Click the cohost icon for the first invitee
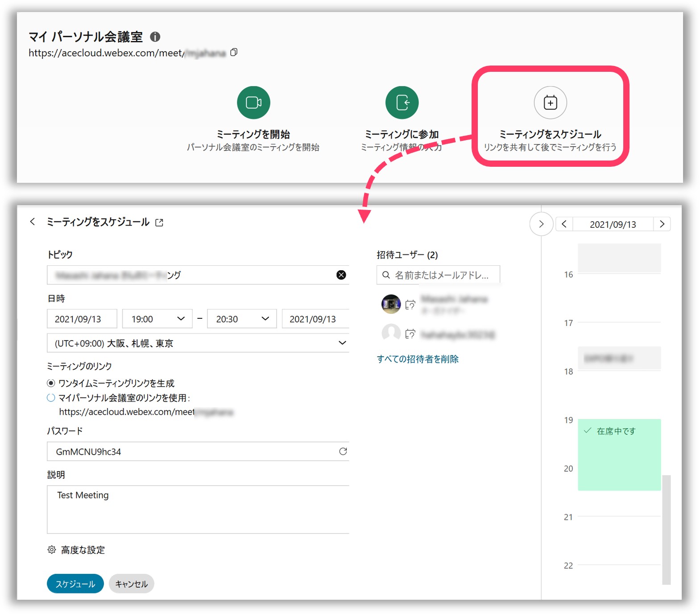The width and height of the screenshot is (700, 614). click(x=410, y=305)
